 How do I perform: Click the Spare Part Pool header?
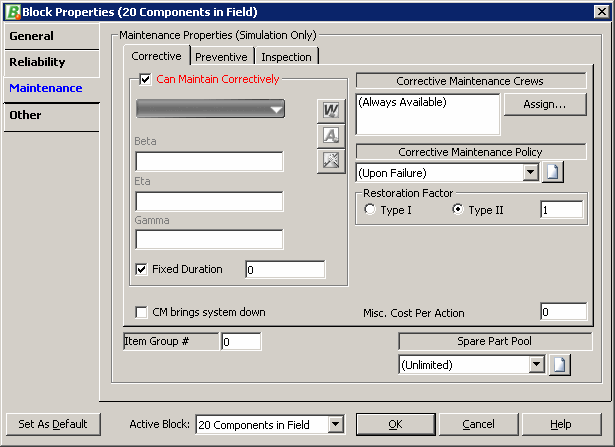[x=495, y=341]
